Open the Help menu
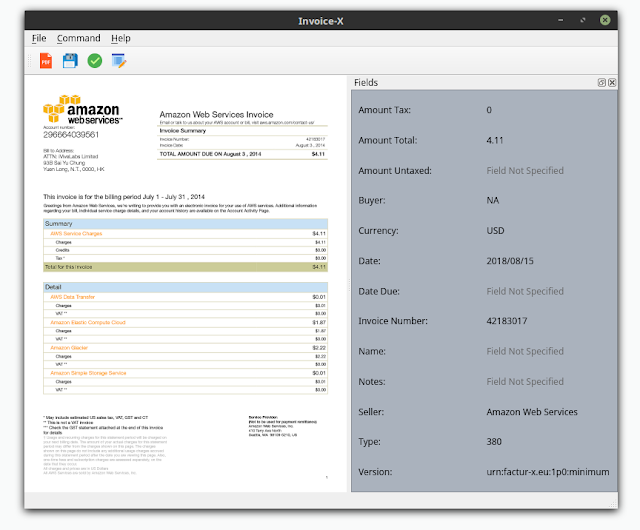This screenshot has height=530, width=640. 121,38
